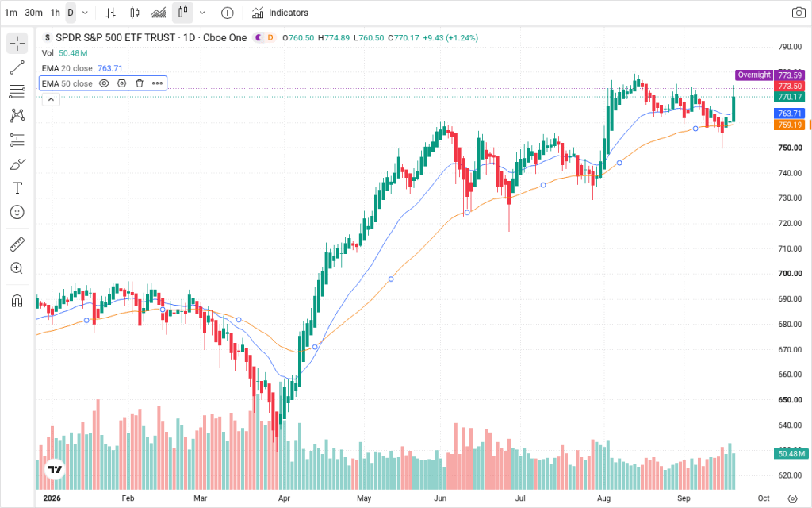Switch to the 1h timeframe
The height and width of the screenshot is (508, 812).
click(56, 13)
